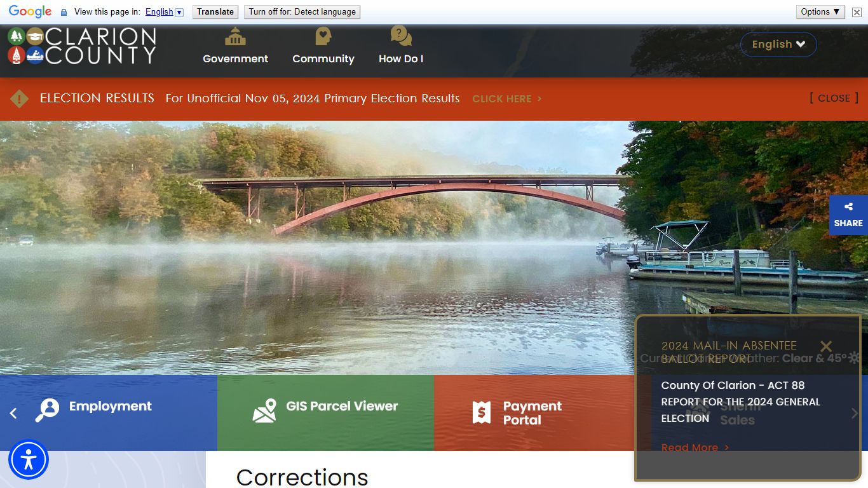The image size is (868, 488).
Task: Click the Community heart-head icon
Action: point(323,36)
